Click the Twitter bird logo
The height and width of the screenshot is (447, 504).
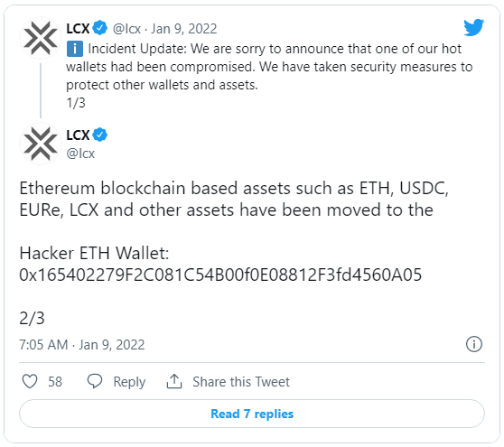pyautogui.click(x=474, y=27)
